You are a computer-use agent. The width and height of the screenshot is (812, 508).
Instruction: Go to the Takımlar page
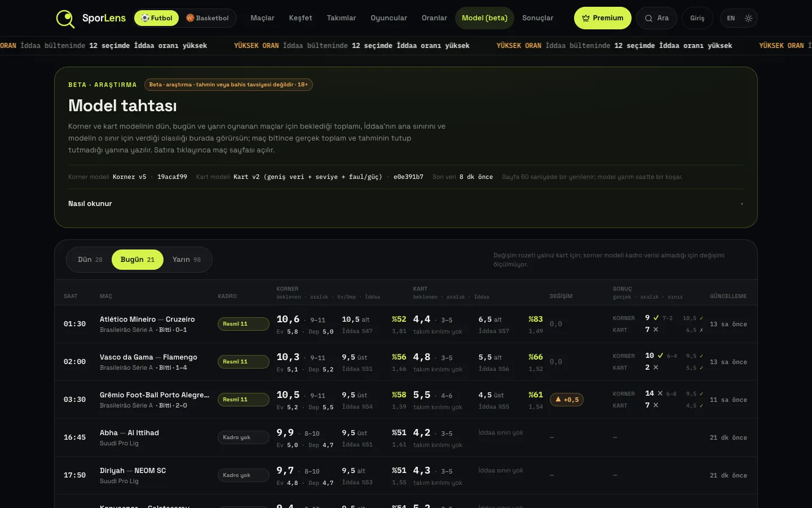tap(341, 18)
